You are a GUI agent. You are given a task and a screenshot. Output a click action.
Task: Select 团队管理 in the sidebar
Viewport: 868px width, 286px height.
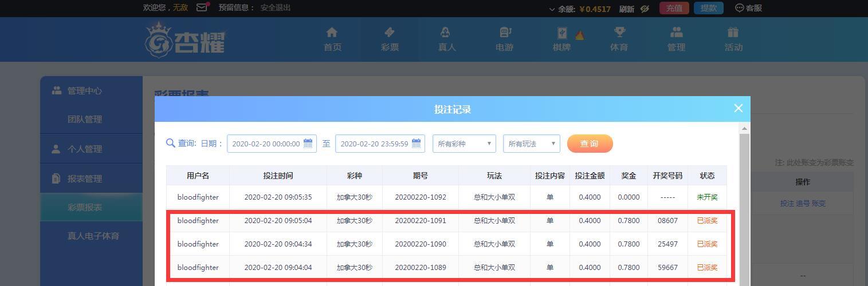coord(85,119)
